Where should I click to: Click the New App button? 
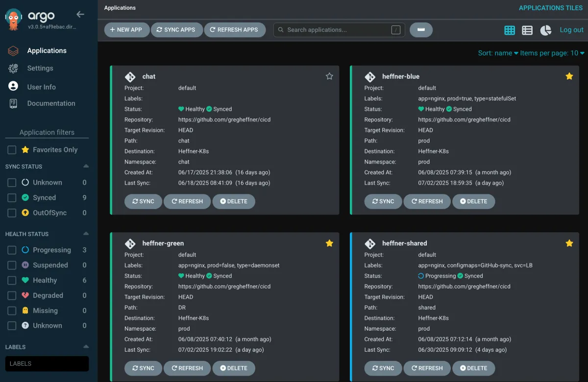(126, 30)
